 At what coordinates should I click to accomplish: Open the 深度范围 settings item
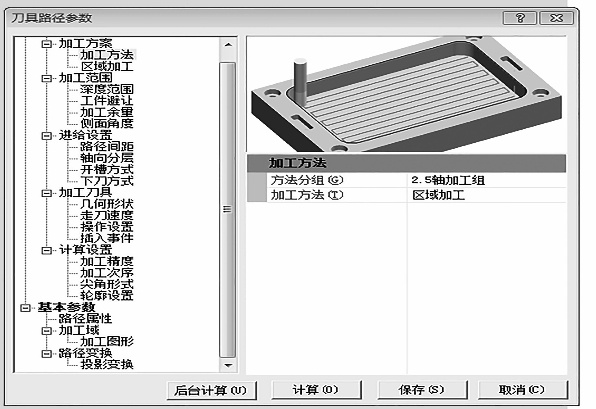coord(107,89)
